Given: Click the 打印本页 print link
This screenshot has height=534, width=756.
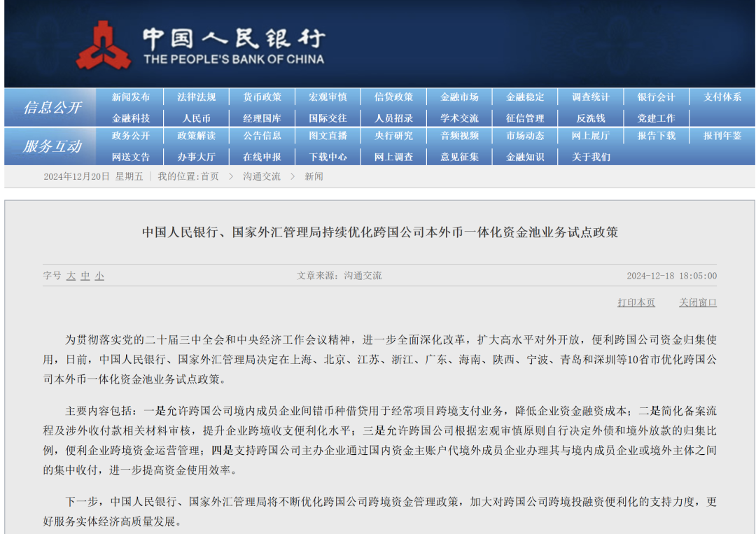Looking at the screenshot, I should tap(636, 302).
